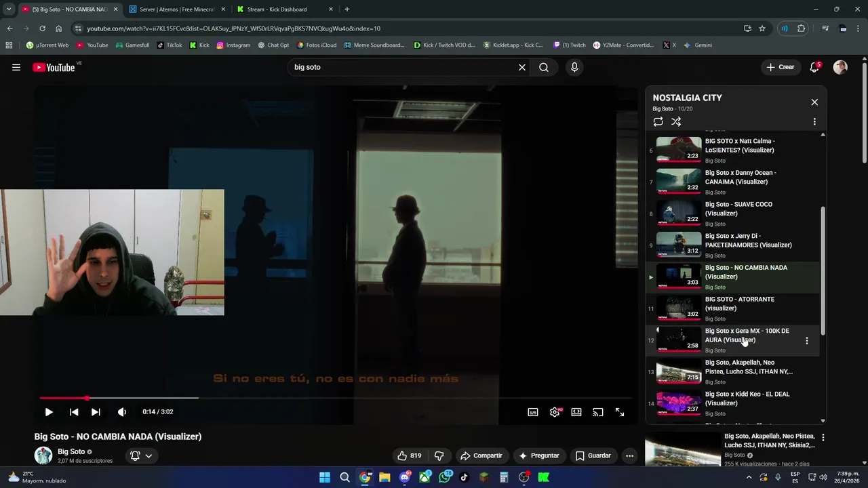Image resolution: width=868 pixels, height=488 pixels.
Task: Play 100K DE AURA thumbnail
Action: (679, 340)
